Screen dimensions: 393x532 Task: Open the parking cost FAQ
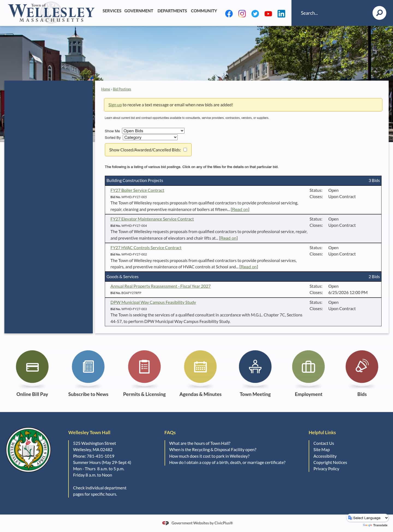[209, 456]
